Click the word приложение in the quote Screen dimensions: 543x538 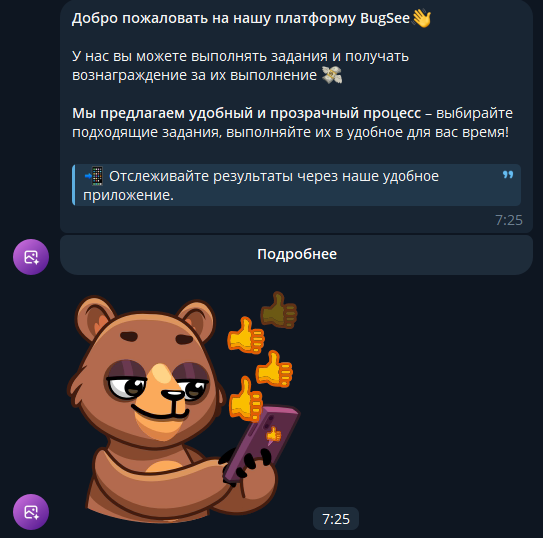click(128, 196)
